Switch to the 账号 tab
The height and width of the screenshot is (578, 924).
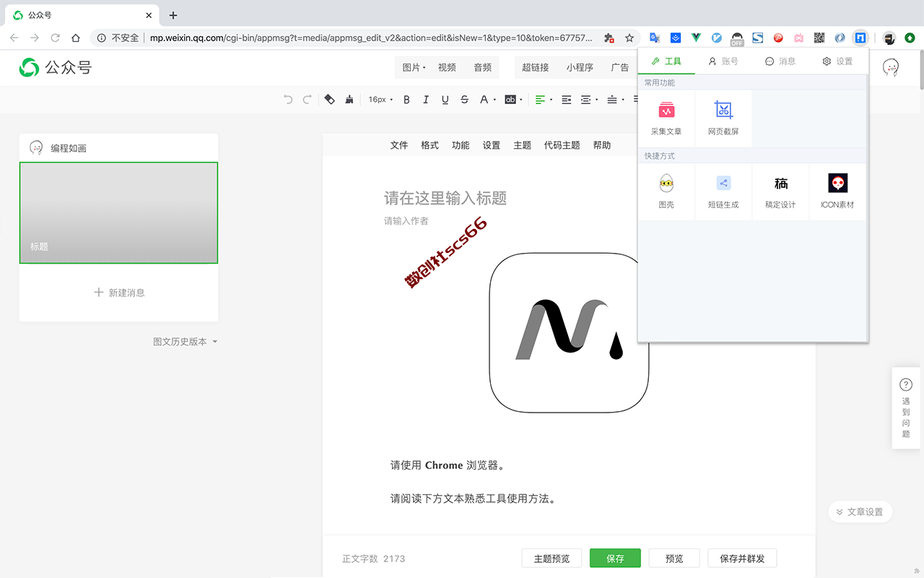723,61
